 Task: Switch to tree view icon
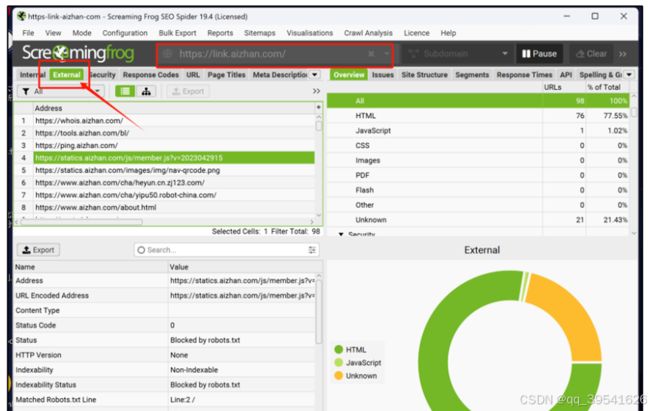(146, 91)
